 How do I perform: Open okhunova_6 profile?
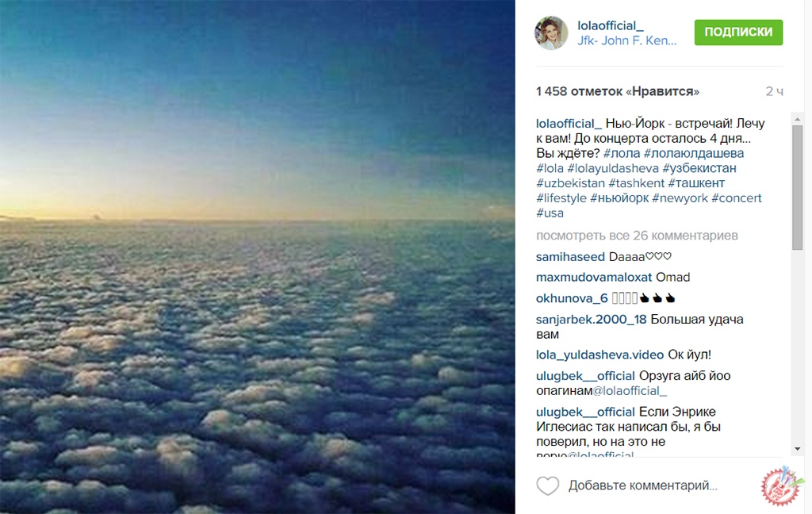click(572, 298)
